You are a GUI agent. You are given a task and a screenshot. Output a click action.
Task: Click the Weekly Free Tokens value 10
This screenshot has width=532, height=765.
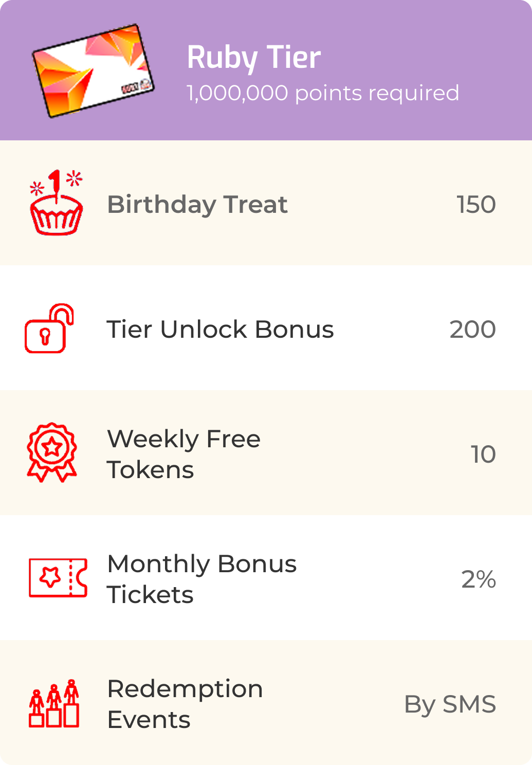pos(483,454)
